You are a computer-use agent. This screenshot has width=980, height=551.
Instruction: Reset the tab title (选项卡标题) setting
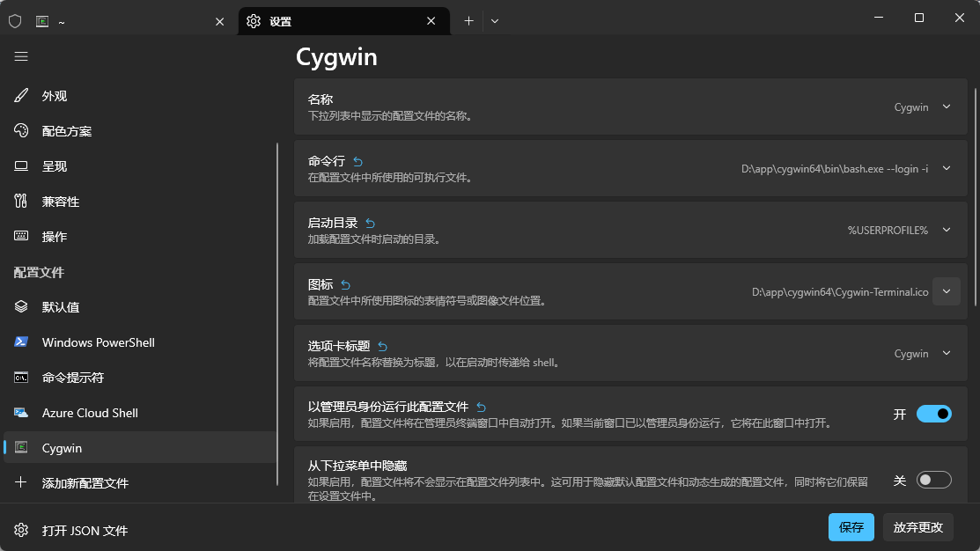tap(382, 346)
